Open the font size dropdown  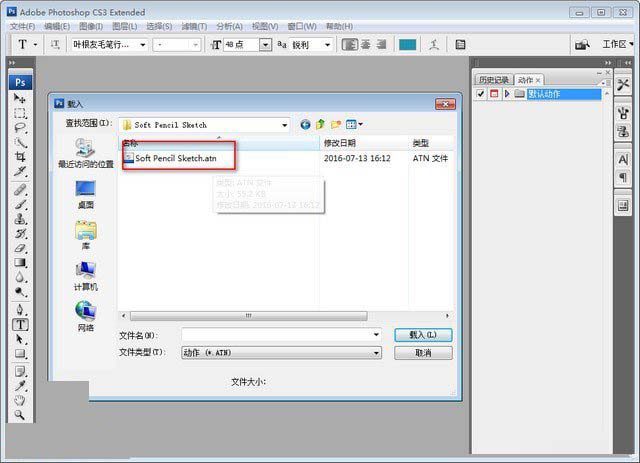click(265, 45)
